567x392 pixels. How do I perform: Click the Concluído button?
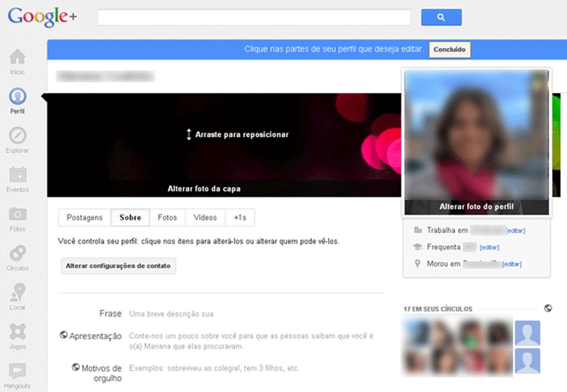(449, 50)
